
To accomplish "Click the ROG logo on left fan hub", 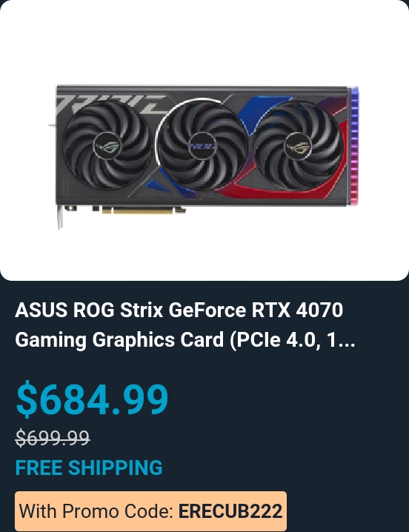I will click(x=107, y=147).
